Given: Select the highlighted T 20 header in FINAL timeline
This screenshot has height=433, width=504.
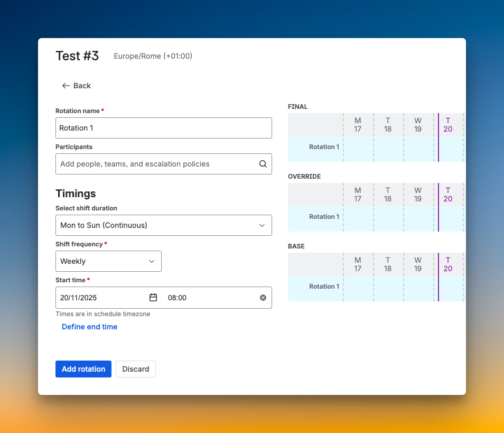Looking at the screenshot, I should click(448, 124).
